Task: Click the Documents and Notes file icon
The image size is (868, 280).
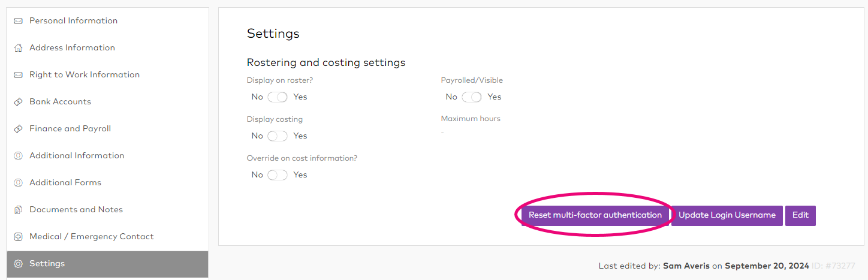Action: [x=18, y=210]
